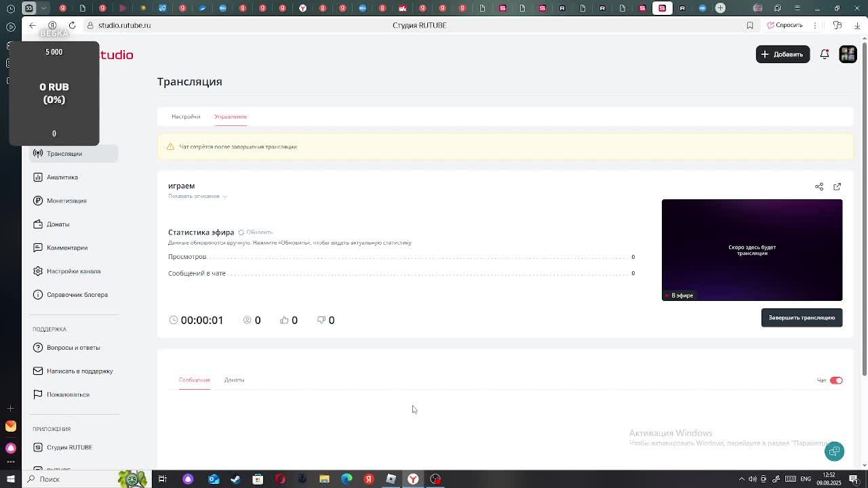Switch to the Сообщения tab
This screenshot has height=488, width=868.
coord(194,380)
